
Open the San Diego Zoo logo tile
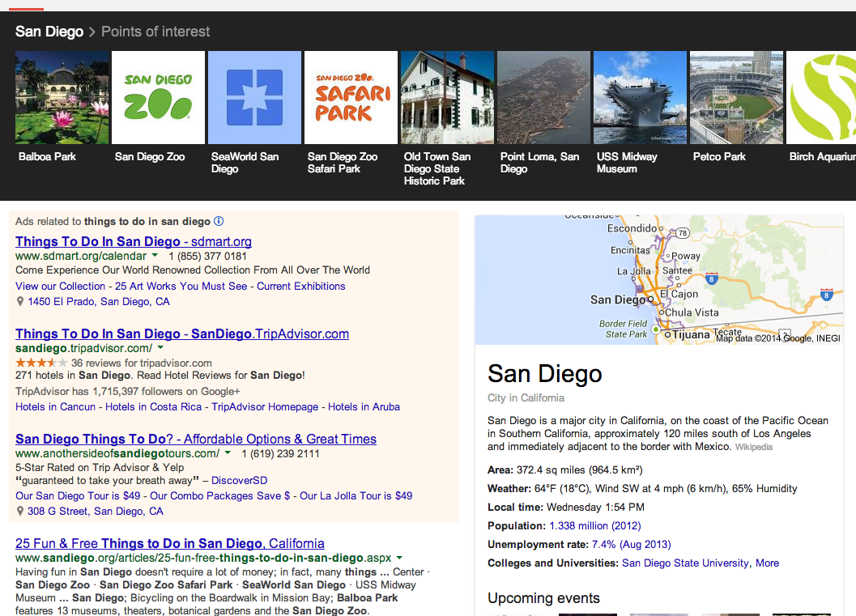(x=158, y=98)
